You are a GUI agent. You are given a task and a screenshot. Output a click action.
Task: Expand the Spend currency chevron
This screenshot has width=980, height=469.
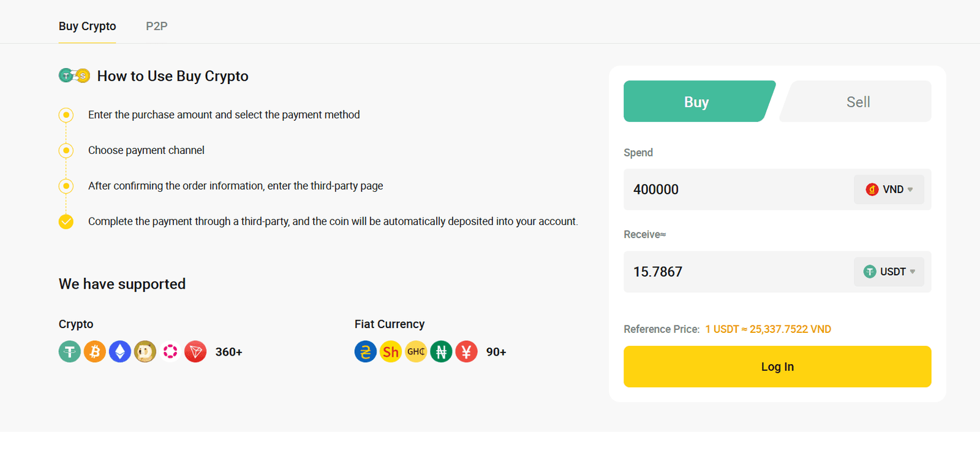click(x=911, y=189)
